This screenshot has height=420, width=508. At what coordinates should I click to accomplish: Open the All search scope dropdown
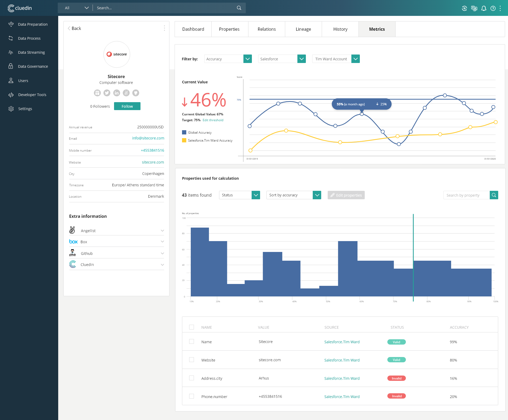click(x=76, y=8)
